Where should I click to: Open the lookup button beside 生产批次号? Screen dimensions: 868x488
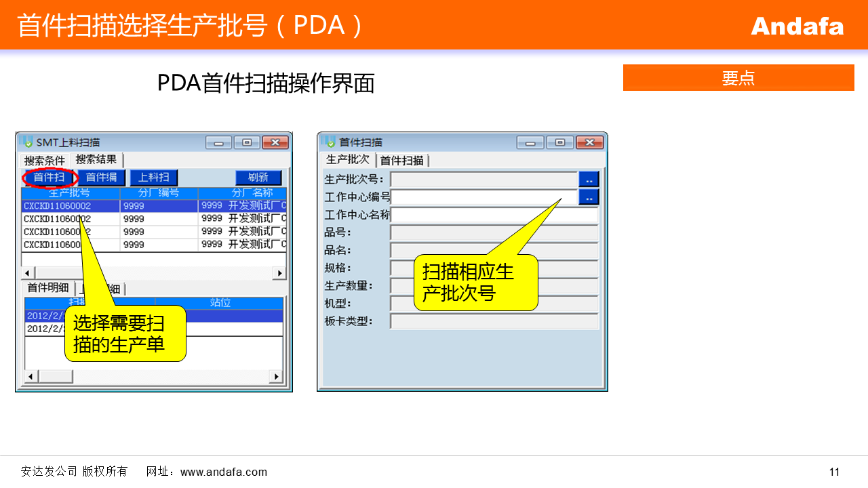point(589,180)
